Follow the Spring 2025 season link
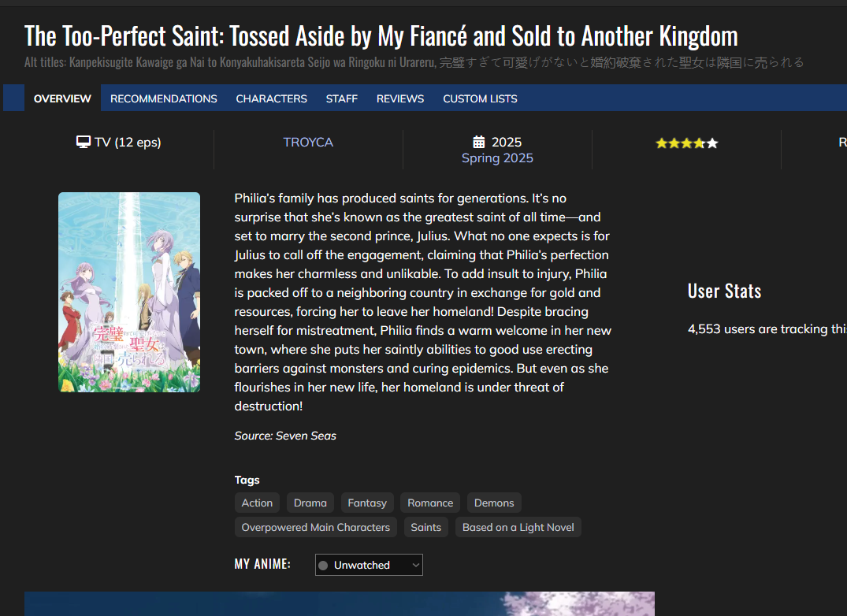 tap(497, 158)
